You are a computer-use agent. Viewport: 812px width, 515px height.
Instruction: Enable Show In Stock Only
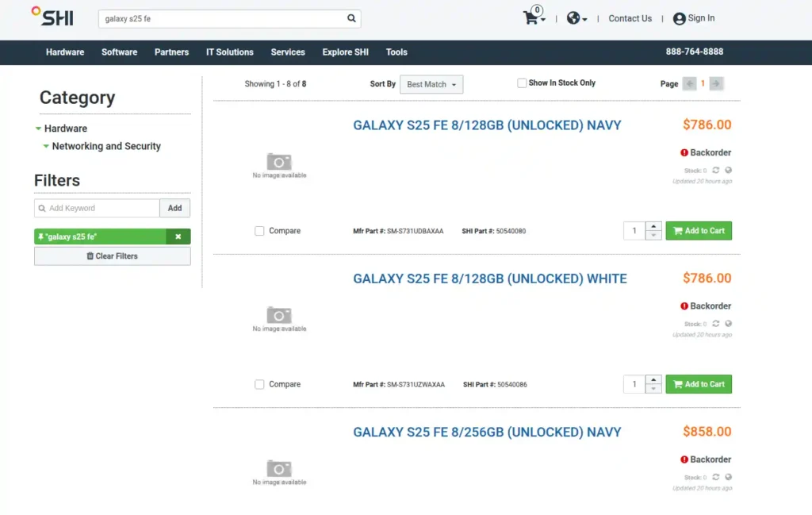[522, 83]
